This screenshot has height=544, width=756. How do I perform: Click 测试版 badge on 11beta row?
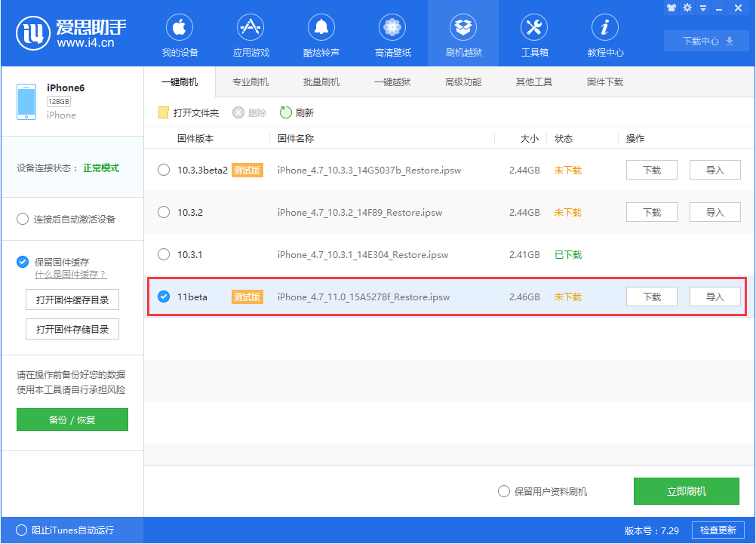(247, 297)
